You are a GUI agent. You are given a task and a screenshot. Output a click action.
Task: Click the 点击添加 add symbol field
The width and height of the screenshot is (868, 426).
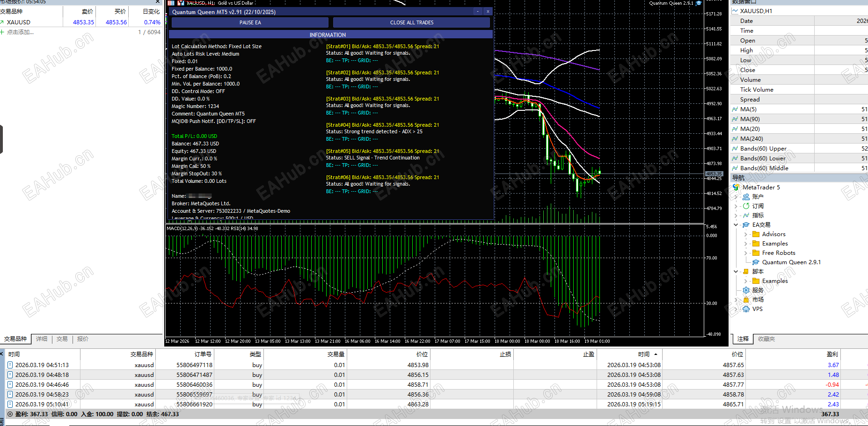point(20,32)
